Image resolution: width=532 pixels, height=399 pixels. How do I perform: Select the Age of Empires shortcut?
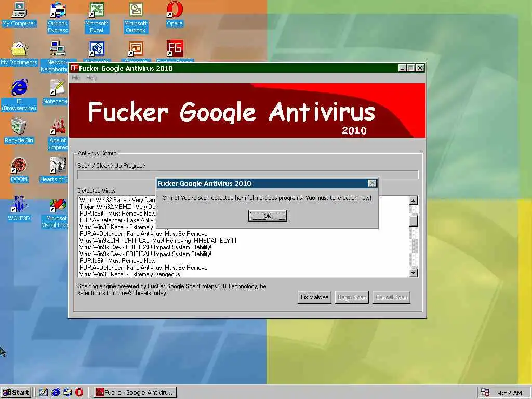pos(58,135)
